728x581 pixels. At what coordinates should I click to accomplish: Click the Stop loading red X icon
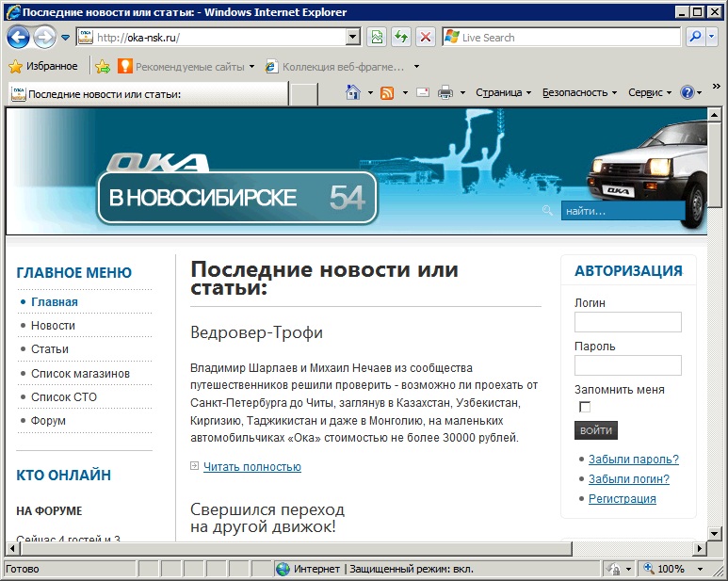click(x=426, y=37)
